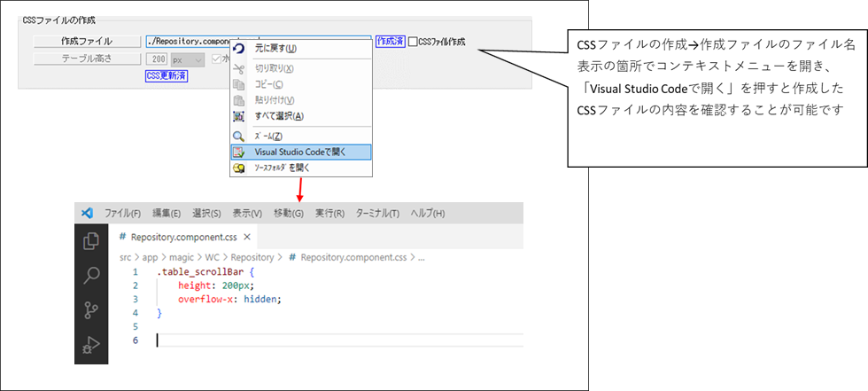
Task: Close the Repository.component.css tab
Action: click(247, 237)
